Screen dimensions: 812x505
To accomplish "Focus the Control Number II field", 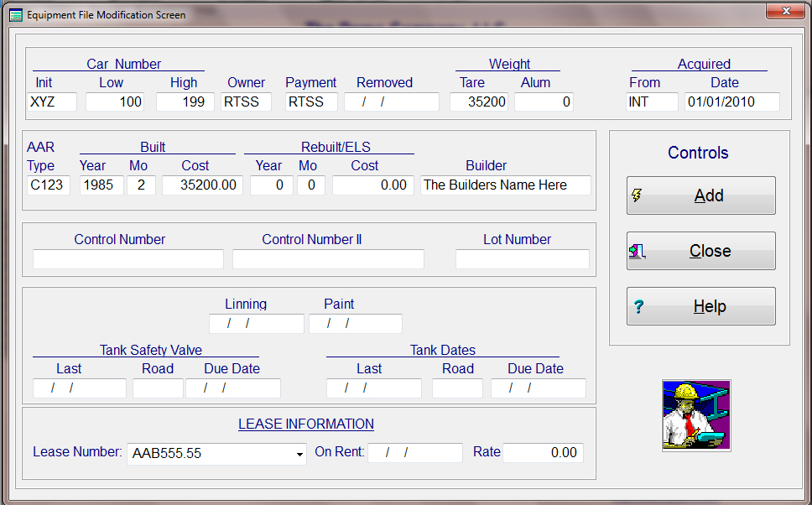I will 328,259.
